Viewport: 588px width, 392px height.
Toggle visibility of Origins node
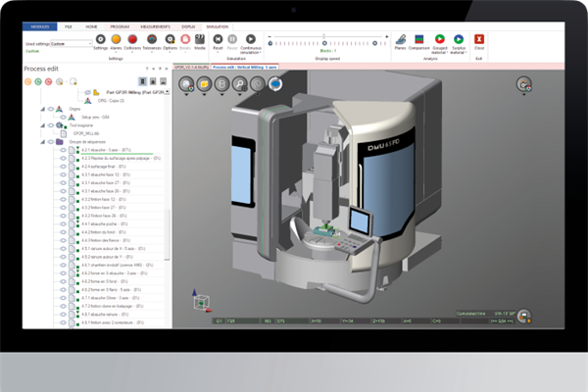[51, 109]
